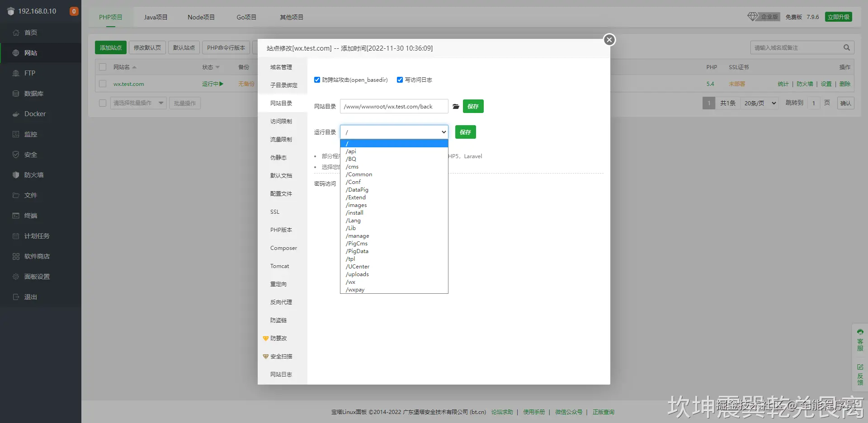Screen dimensions: 868x423
Task: Check the wx.test.com row checkbox
Action: point(103,84)
